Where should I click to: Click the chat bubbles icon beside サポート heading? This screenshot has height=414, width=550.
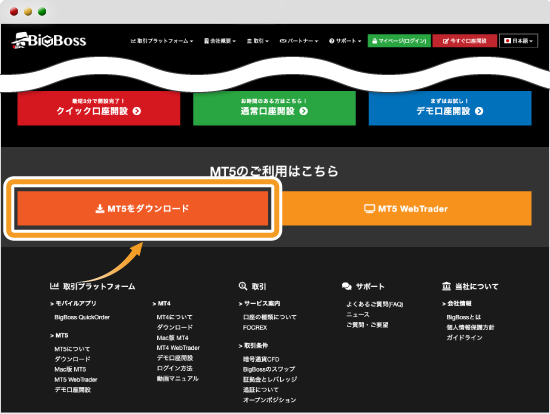coord(347,286)
